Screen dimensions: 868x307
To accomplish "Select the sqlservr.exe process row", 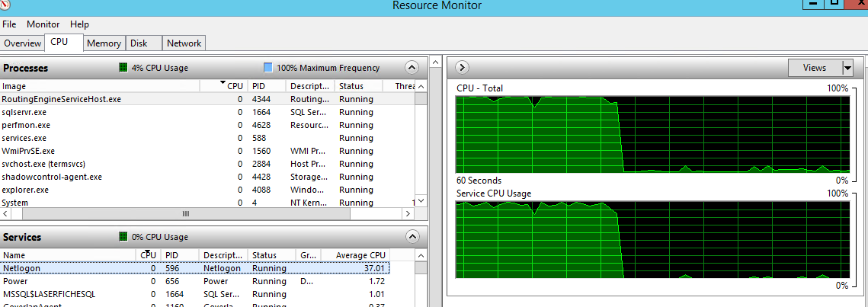I will coord(24,112).
